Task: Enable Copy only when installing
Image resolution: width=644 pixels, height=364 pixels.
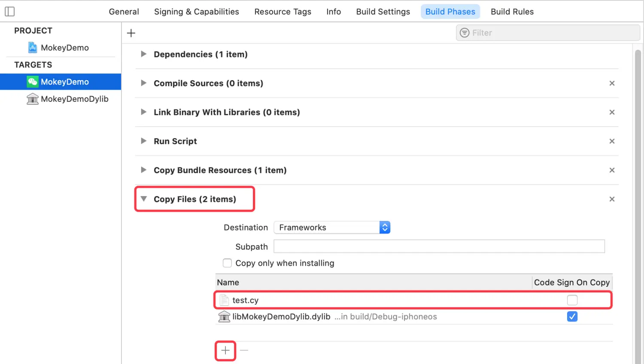Action: (x=228, y=263)
